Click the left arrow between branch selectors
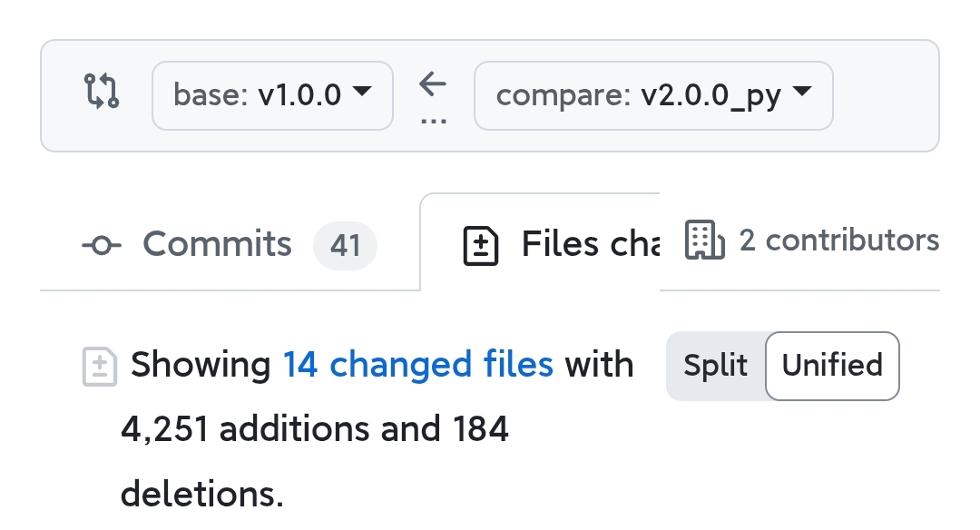980x530 pixels. pyautogui.click(x=433, y=83)
